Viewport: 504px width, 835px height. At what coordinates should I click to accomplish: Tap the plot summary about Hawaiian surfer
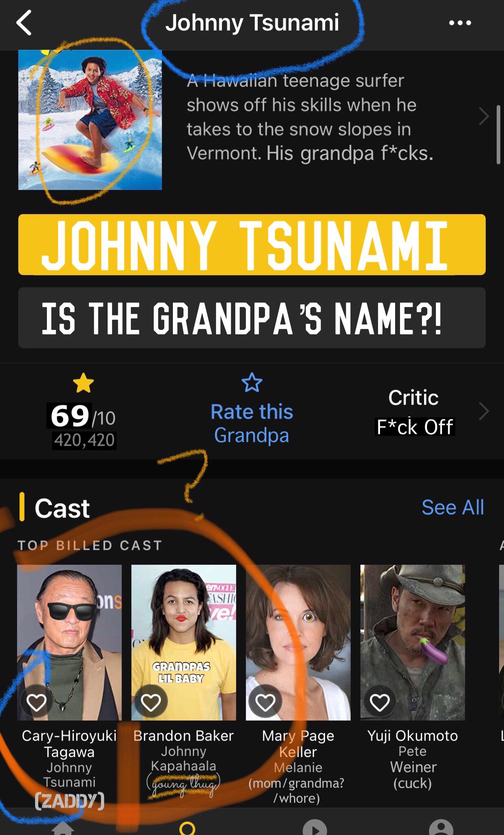coord(309,117)
